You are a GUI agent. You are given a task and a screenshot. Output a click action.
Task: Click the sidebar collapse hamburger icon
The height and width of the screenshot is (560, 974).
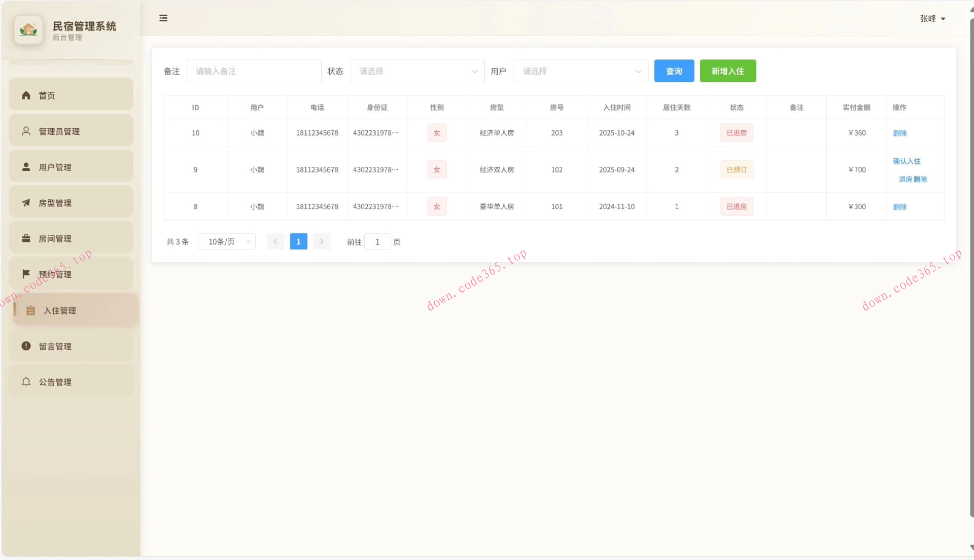pos(163,18)
